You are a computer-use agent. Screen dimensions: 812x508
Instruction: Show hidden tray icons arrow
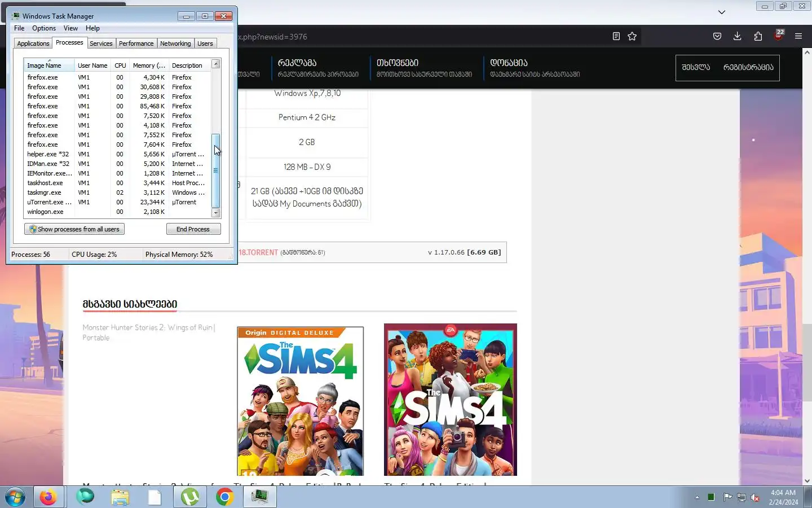[x=697, y=497]
